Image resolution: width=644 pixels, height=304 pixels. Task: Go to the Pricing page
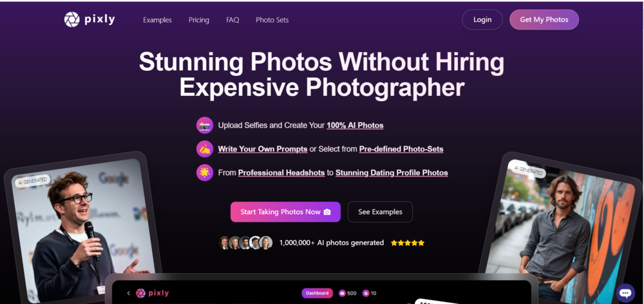pos(199,20)
